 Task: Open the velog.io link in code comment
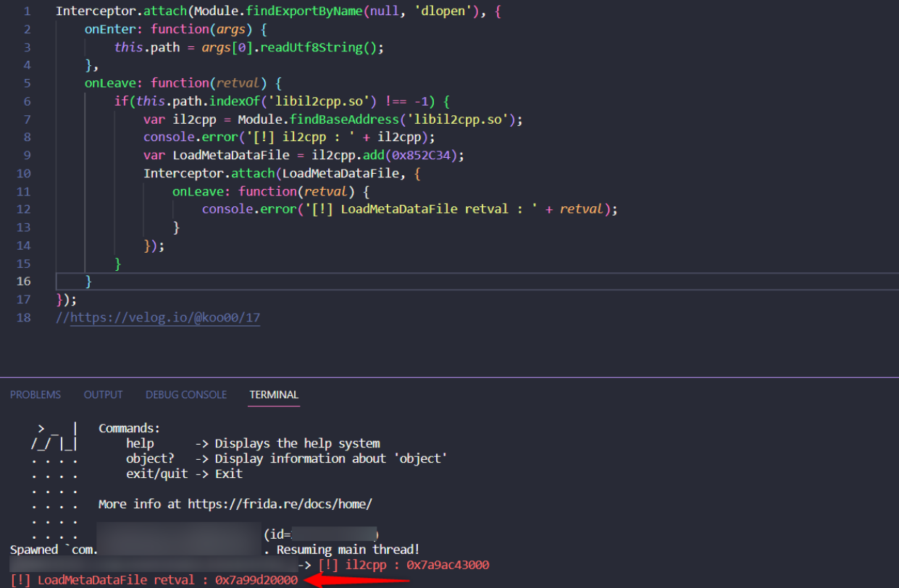click(165, 317)
